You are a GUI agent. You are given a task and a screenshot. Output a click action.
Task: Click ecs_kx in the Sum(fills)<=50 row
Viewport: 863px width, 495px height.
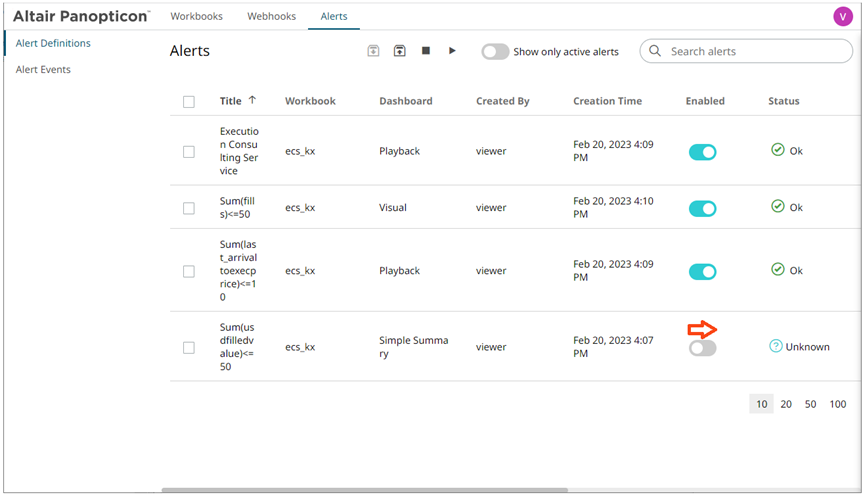(x=300, y=208)
